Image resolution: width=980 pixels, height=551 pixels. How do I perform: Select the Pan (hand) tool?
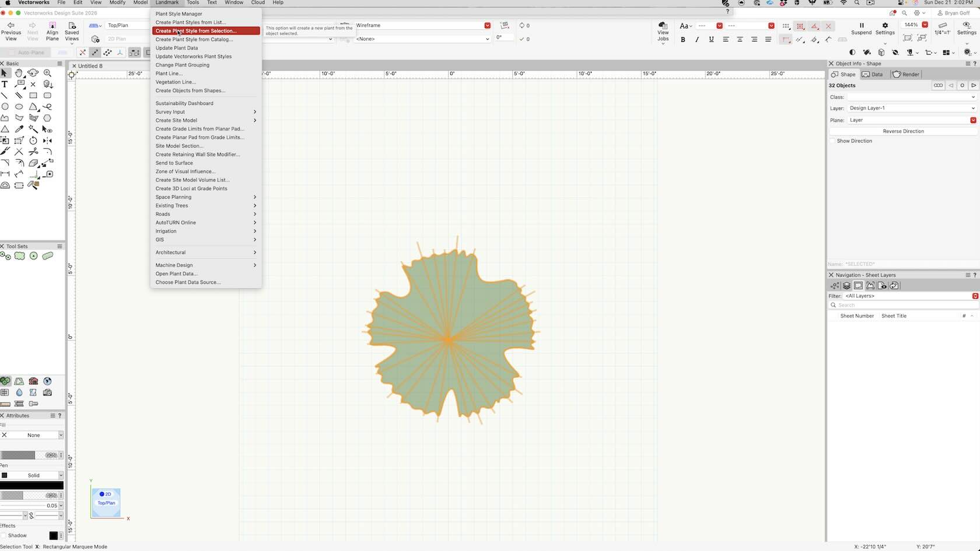coord(19,73)
